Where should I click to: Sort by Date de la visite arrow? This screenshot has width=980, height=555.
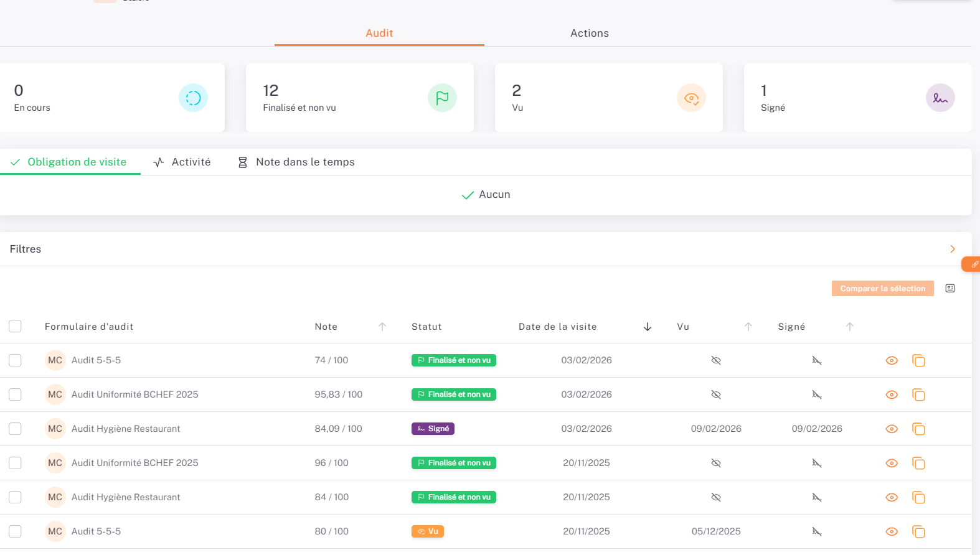[648, 327]
